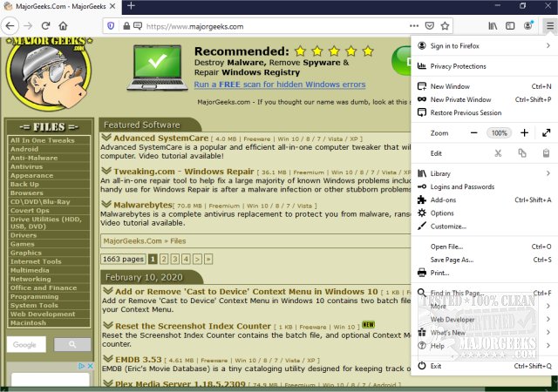Open a new tab with the plus button
Screen dimensions: 558x392
(x=131, y=6)
